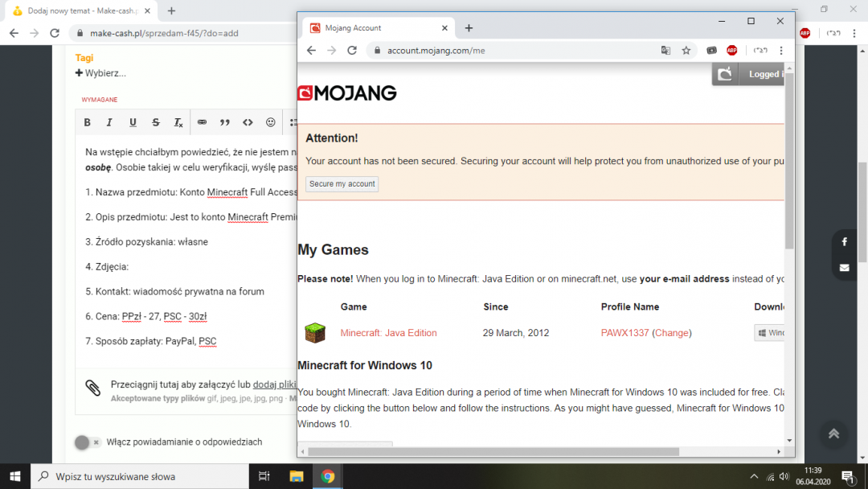Toggle bold formatting in the editor
Viewport: 868px width, 489px height.
point(88,122)
